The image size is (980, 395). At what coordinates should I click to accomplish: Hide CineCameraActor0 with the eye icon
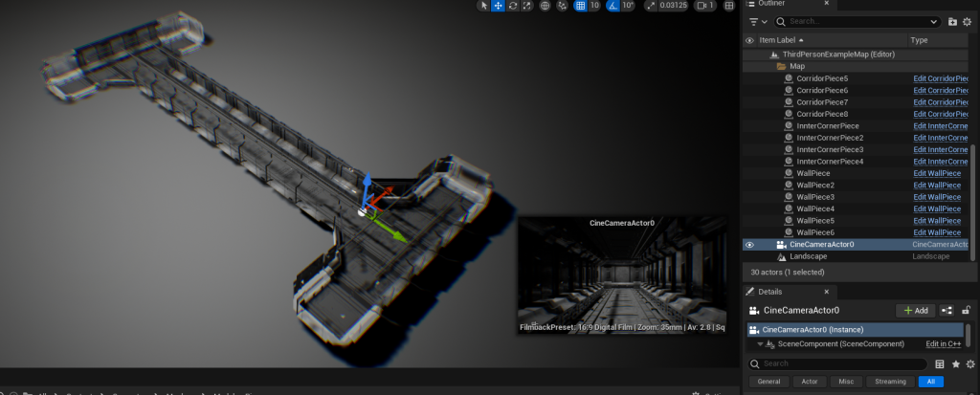click(749, 245)
